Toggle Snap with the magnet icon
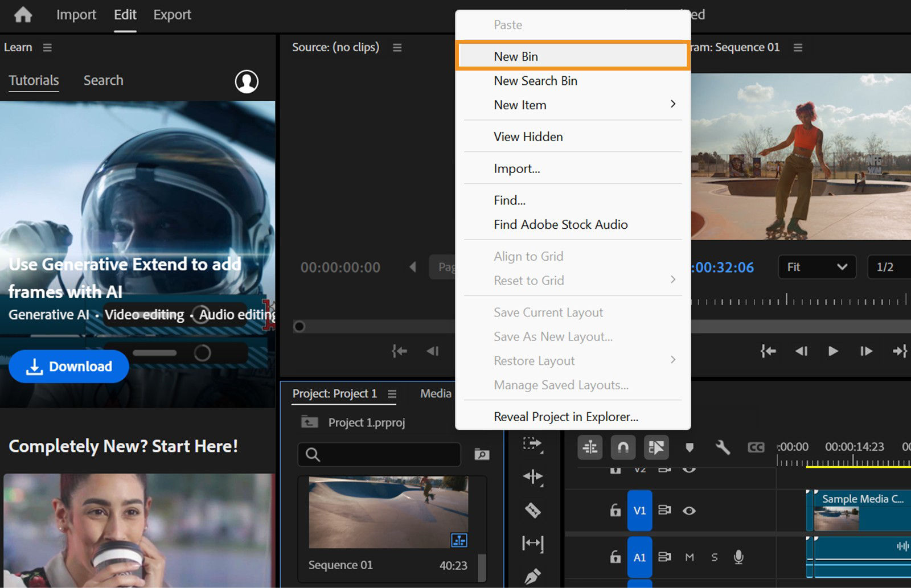 click(623, 447)
